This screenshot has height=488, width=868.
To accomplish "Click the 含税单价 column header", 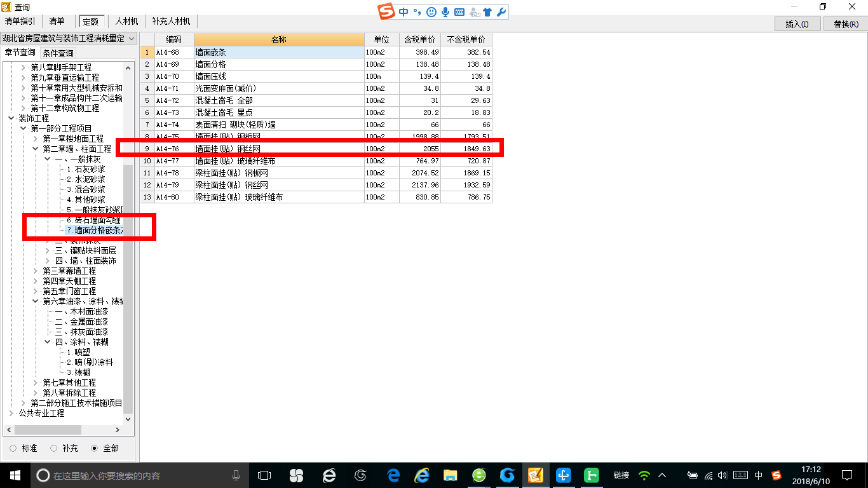I will pos(419,39).
